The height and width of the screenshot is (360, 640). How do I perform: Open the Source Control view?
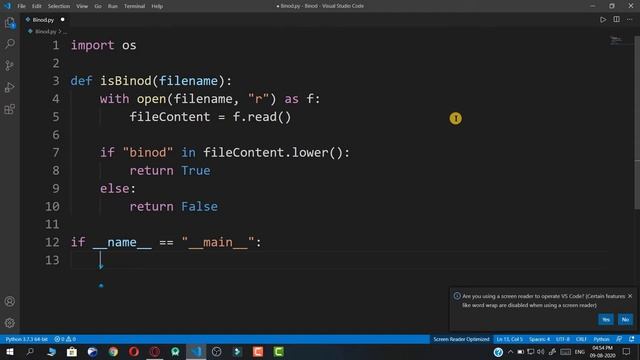click(10, 65)
